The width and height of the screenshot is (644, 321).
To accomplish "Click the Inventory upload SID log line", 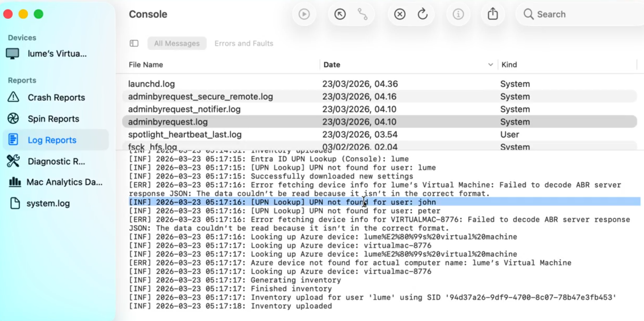I will 373,297.
